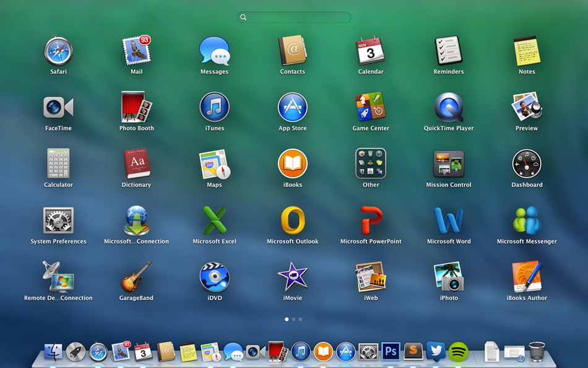Launch QuickTime Player
Screen dimensions: 588x368
coord(449,107)
